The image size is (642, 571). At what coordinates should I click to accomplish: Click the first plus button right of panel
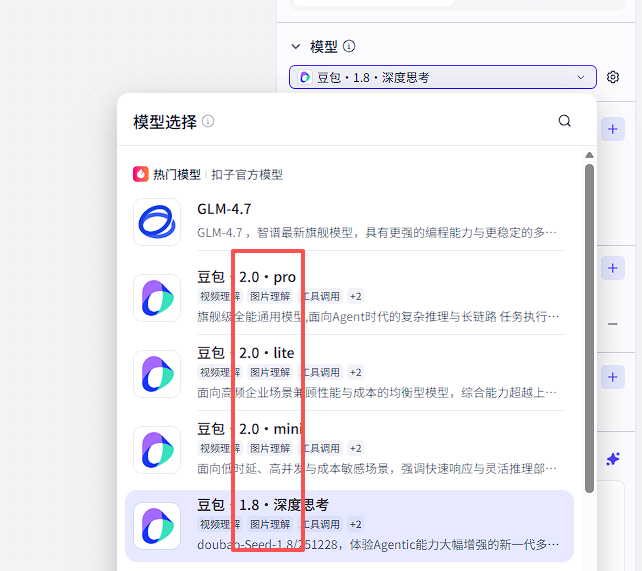click(613, 129)
